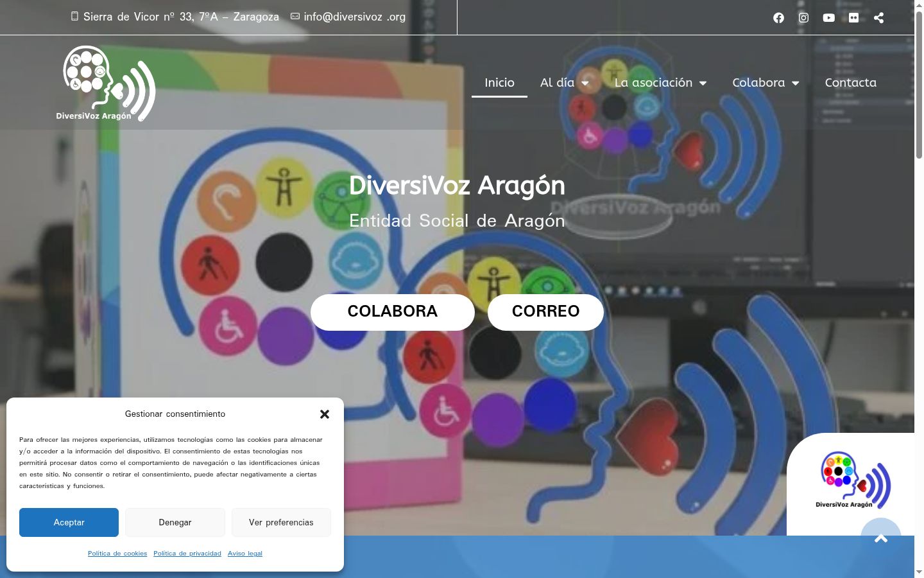Open Ver preferencias cookie settings
This screenshot has height=578, width=924.
pos(281,522)
